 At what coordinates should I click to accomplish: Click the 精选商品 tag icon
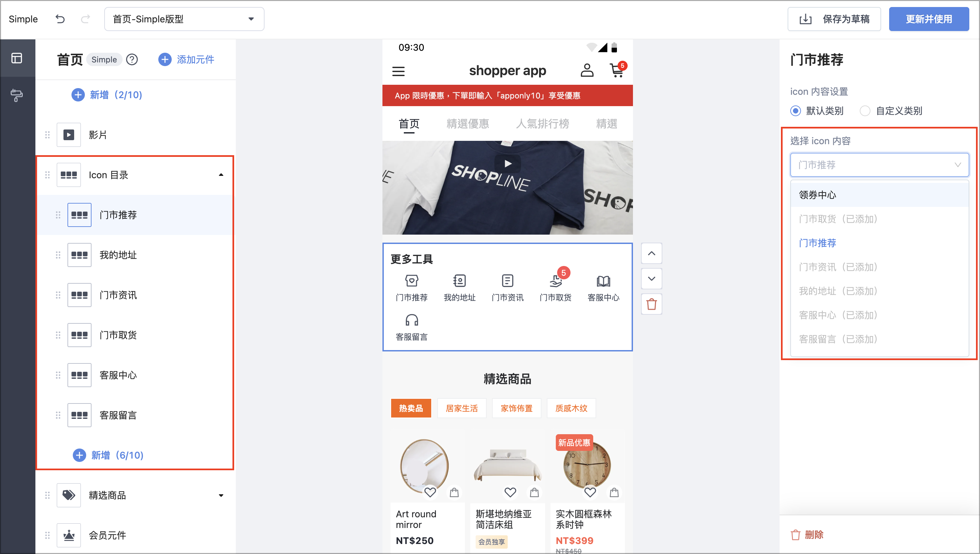[68, 495]
